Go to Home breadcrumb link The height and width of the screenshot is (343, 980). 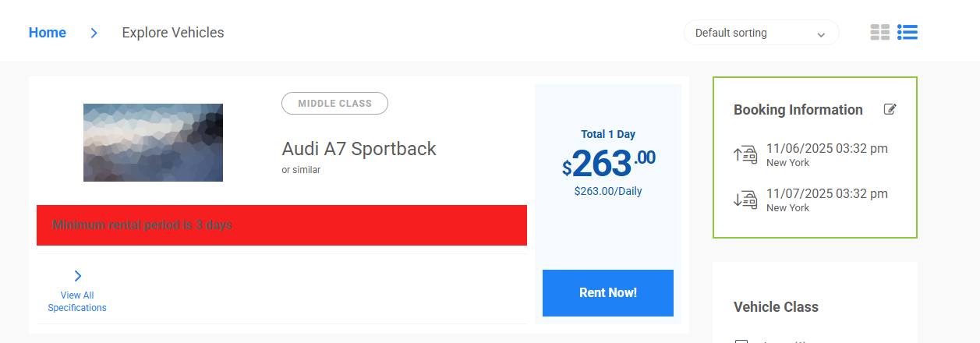coord(48,33)
